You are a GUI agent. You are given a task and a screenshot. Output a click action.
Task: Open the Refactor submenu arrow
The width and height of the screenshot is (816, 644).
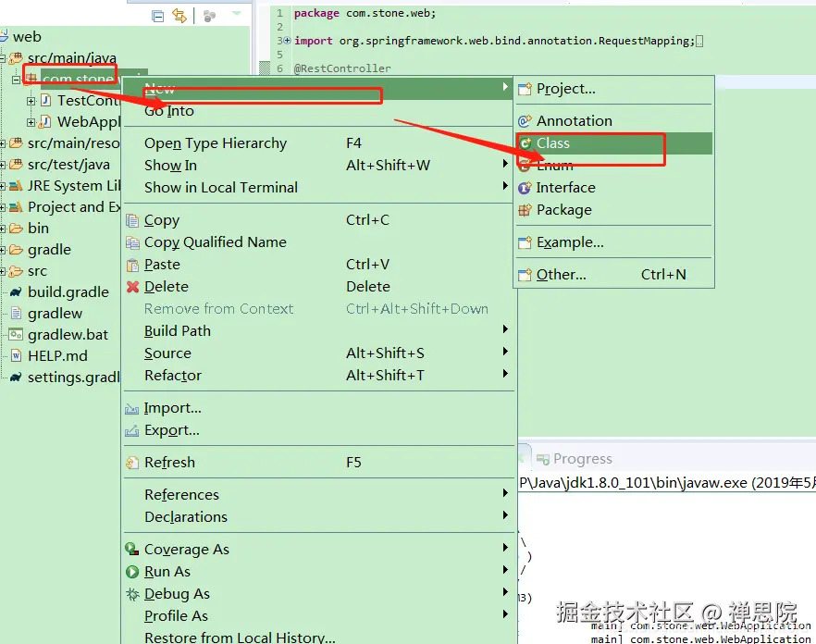505,374
